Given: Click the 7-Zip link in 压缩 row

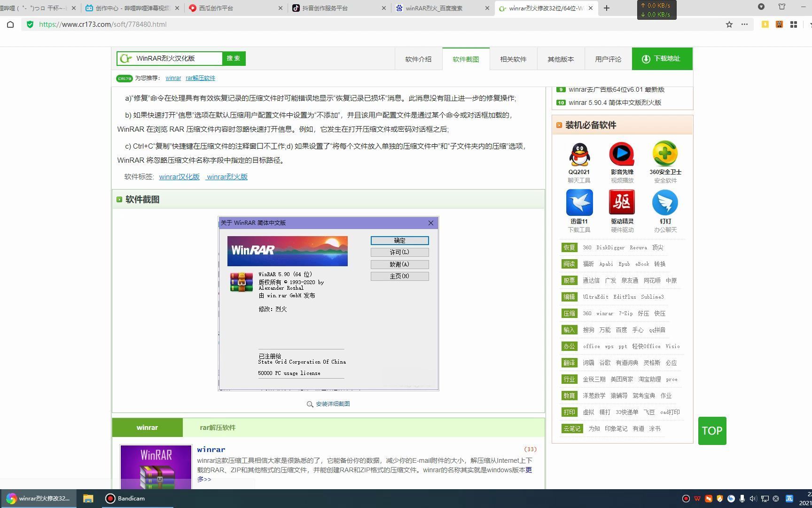Looking at the screenshot, I should click(x=625, y=313).
